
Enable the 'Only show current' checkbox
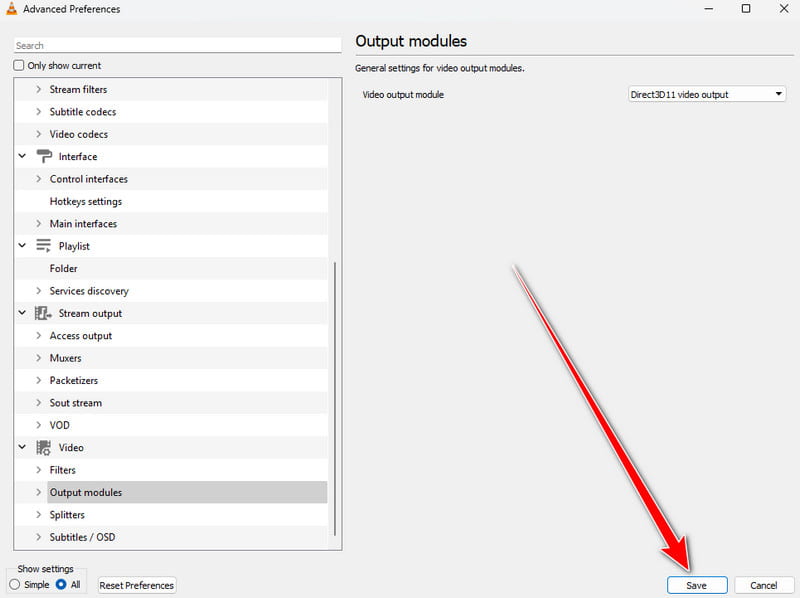click(19, 66)
